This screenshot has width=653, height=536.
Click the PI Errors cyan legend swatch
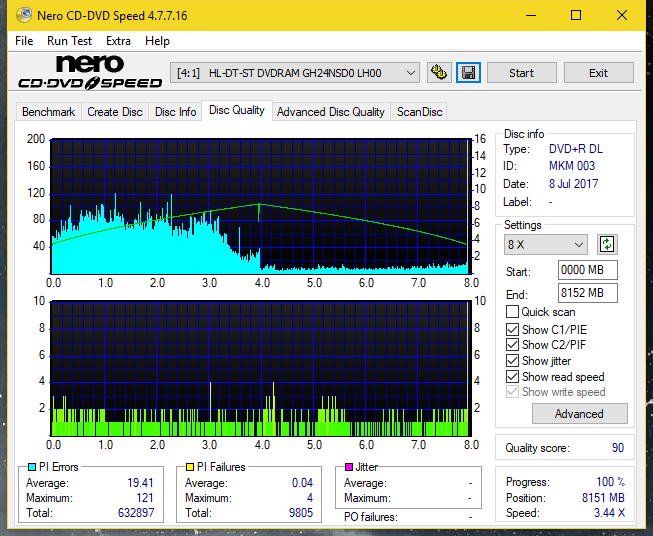pos(32,467)
